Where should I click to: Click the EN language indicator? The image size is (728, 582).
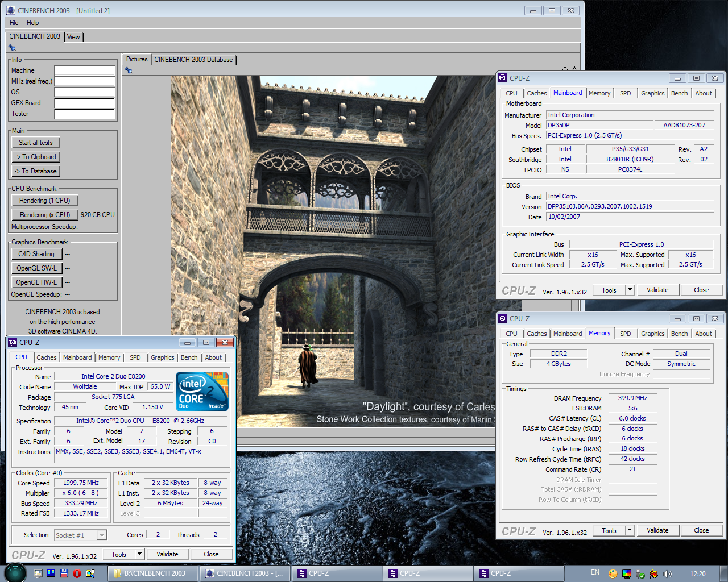[595, 573]
